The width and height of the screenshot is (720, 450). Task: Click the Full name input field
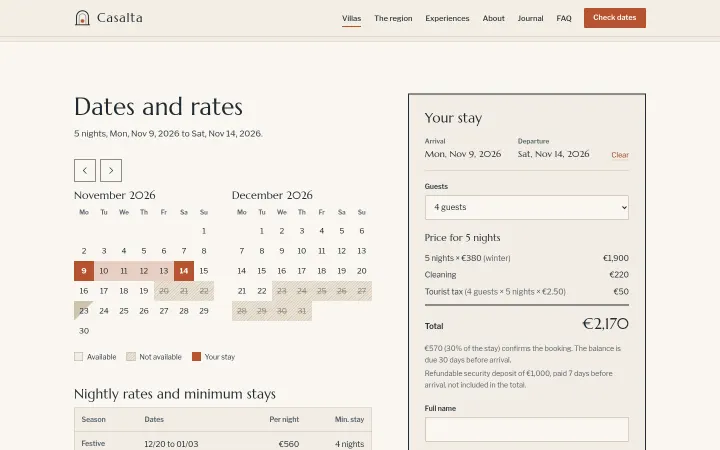click(x=527, y=429)
